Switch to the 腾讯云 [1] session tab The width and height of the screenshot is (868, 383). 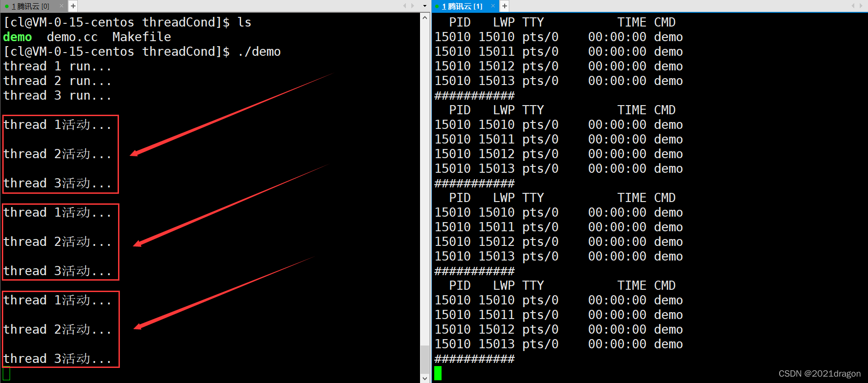pyautogui.click(x=462, y=6)
